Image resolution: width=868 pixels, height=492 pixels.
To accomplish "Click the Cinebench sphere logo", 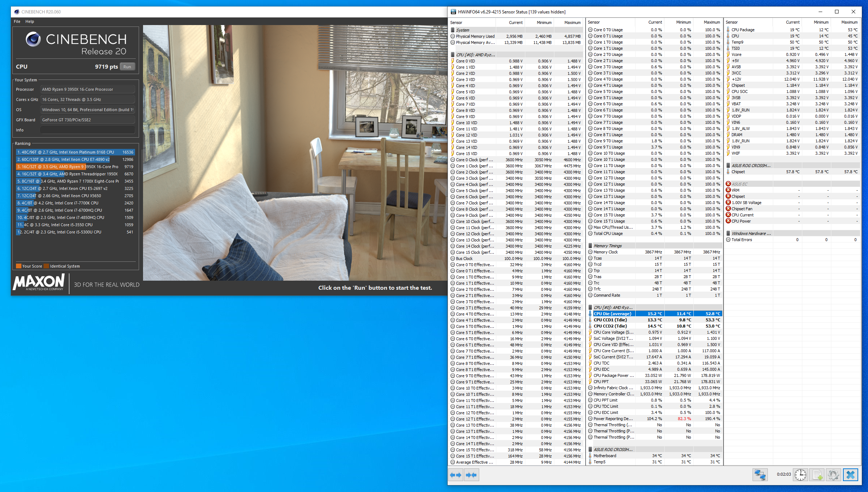I will point(33,39).
